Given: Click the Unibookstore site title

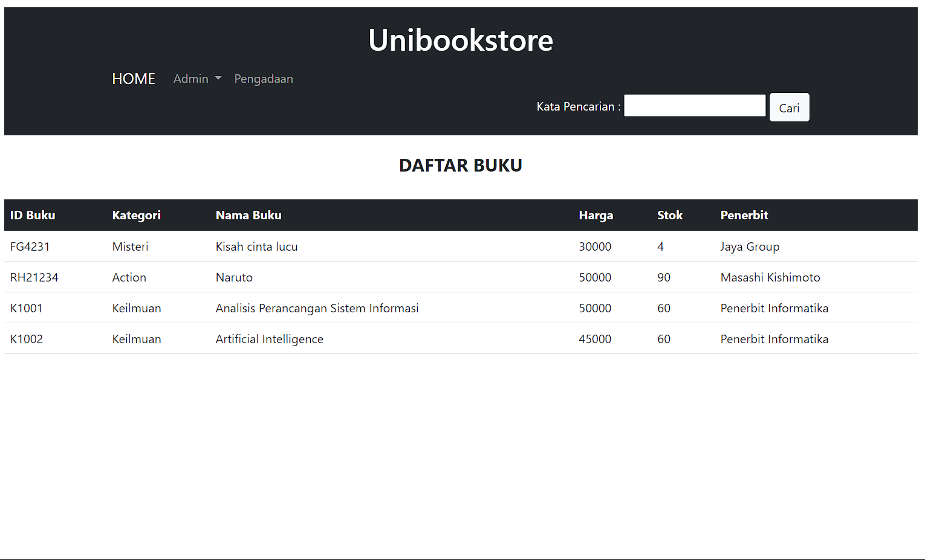Looking at the screenshot, I should click(x=460, y=40).
